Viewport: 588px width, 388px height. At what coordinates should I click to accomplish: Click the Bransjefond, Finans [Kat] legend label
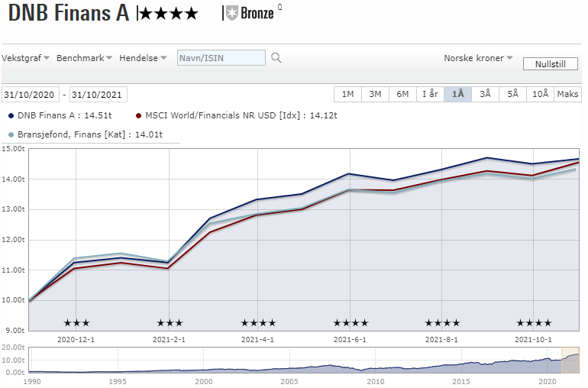point(90,134)
